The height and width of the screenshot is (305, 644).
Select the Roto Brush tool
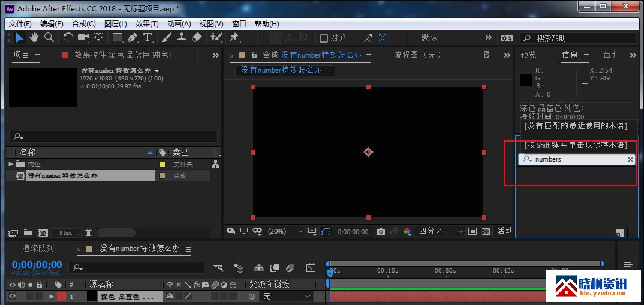(x=216, y=38)
